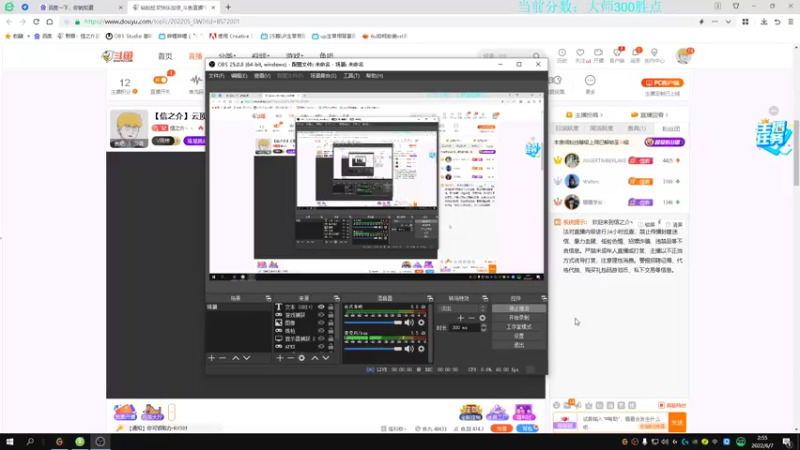Toggle lock on 文本 (GDI+) source
Screen dimensions: 800x450
331,307
